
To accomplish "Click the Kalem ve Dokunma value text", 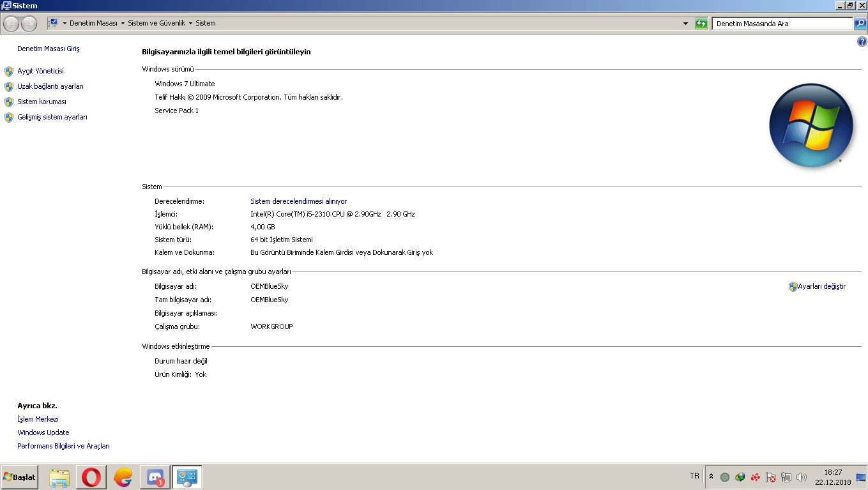I will coord(342,252).
